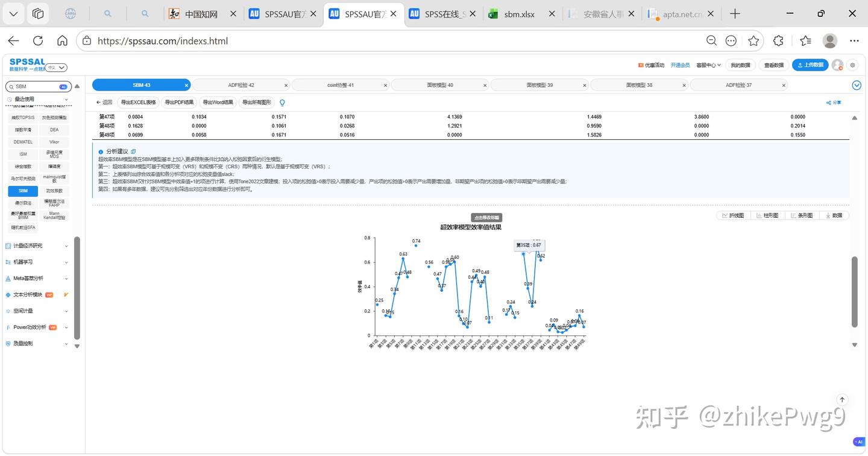This screenshot has height=456, width=868.
Task: Select the 熵权TOPSIS method in sidebar
Action: pos(23,118)
